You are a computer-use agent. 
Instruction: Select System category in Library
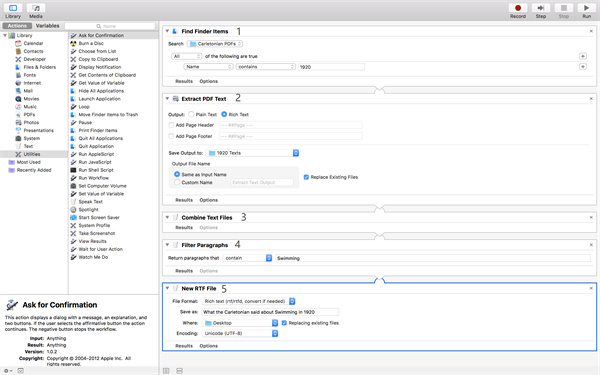(31, 139)
